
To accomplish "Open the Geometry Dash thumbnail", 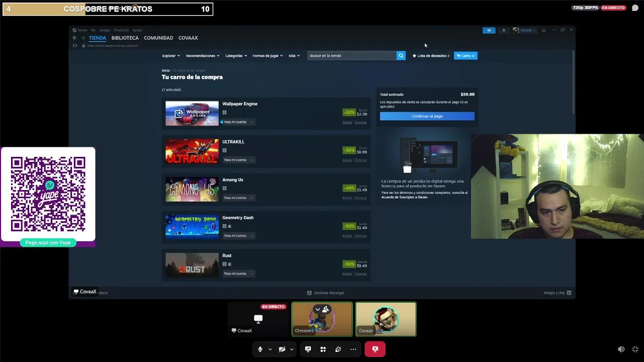I will (x=192, y=227).
